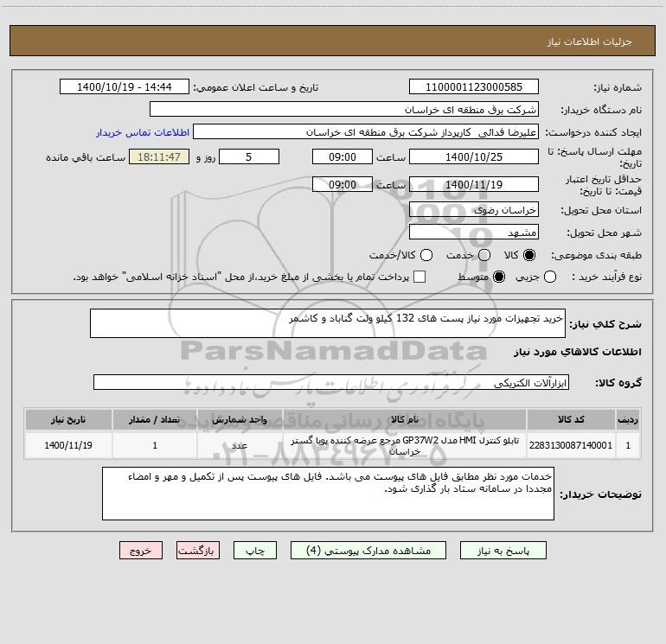Screen dimensions: 666x644
Task: Click the ردیف column header
Action: [628, 419]
